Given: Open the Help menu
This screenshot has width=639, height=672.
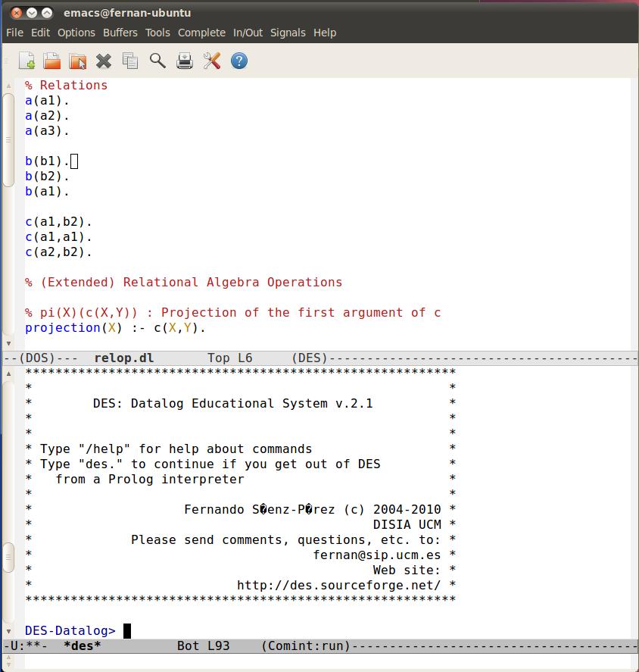Looking at the screenshot, I should [325, 33].
